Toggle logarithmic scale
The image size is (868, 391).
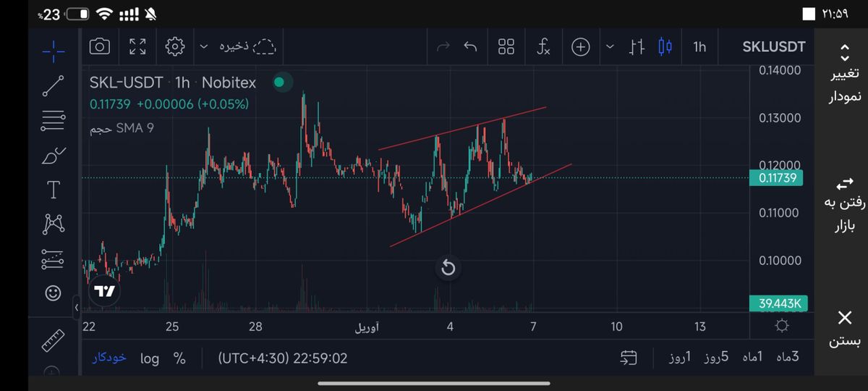coord(150,358)
